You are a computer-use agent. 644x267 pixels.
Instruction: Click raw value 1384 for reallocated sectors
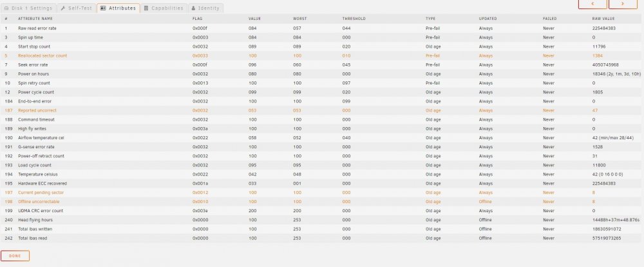click(x=598, y=55)
